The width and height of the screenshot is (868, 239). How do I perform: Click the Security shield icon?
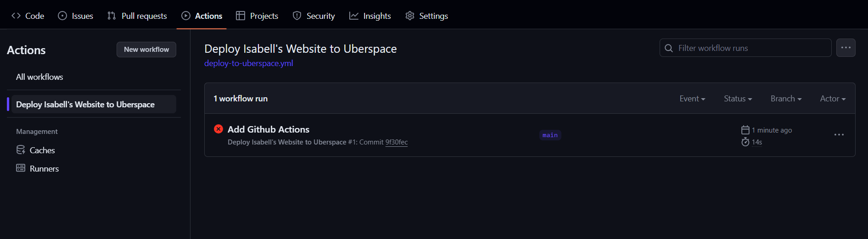click(x=297, y=16)
